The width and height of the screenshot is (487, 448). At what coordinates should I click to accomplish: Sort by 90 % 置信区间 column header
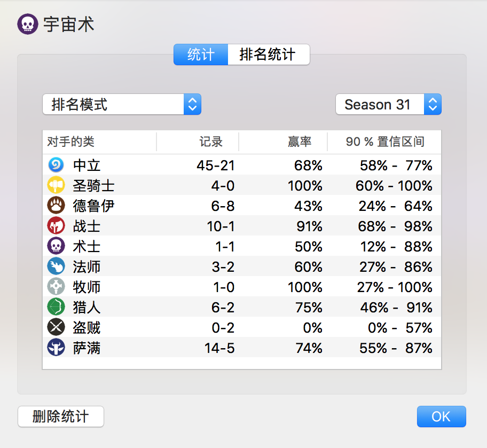click(x=384, y=142)
